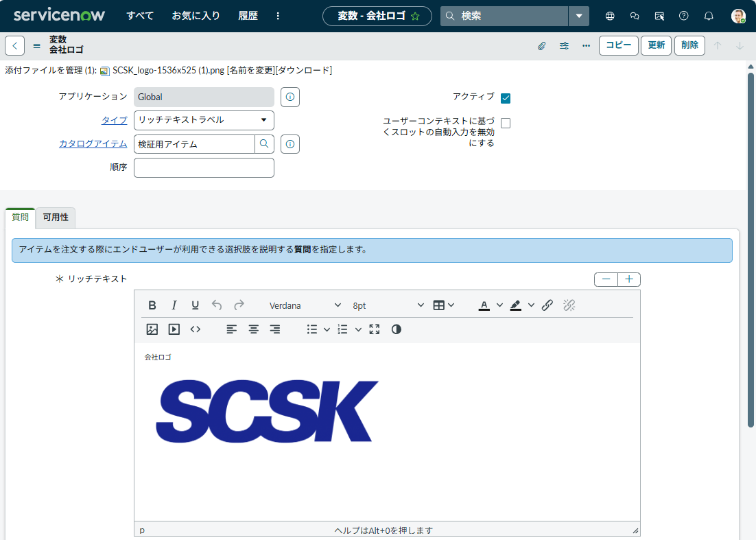Click the text color swatch button
The width and height of the screenshot is (756, 540).
484,305
